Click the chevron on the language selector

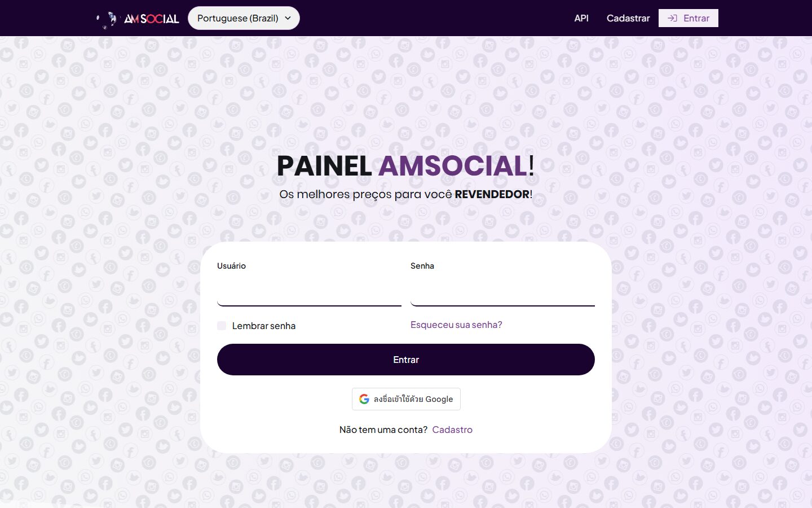point(288,17)
